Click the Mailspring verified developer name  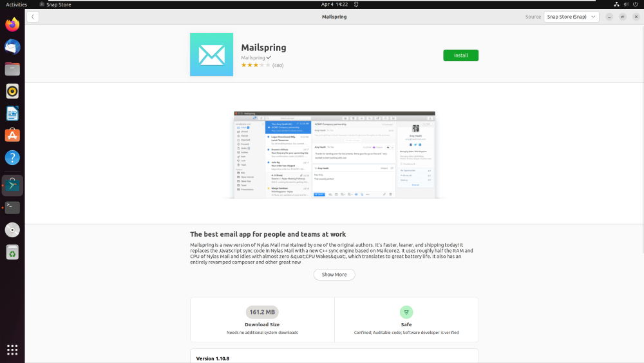(x=256, y=57)
